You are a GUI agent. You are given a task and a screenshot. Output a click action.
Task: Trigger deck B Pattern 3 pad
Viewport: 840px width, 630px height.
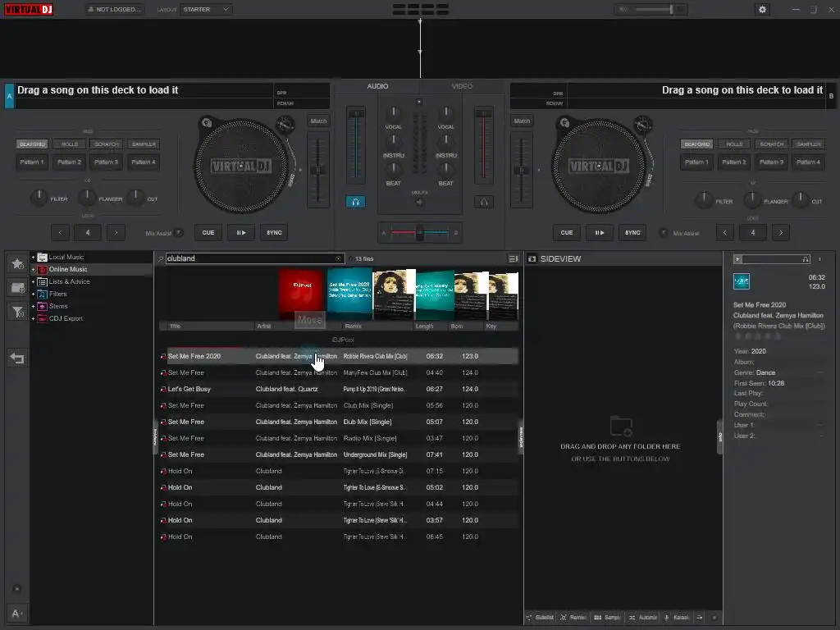771,162
